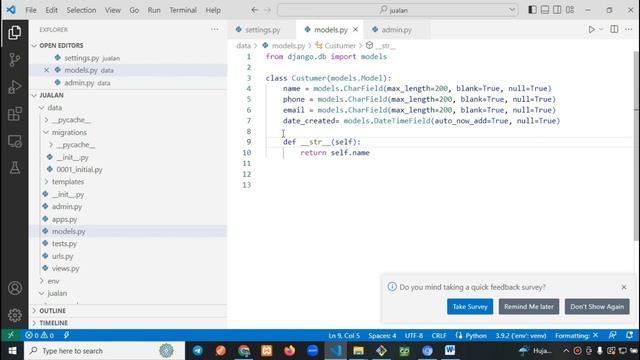The width and height of the screenshot is (640, 360).
Task: Toggle the bottom panel layout
Action: pos(545,10)
